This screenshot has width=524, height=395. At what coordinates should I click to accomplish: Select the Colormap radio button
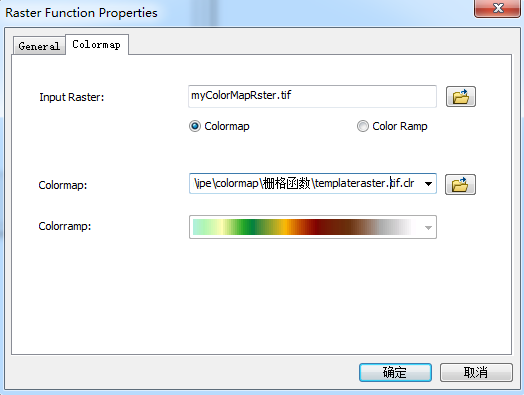[x=195, y=126]
